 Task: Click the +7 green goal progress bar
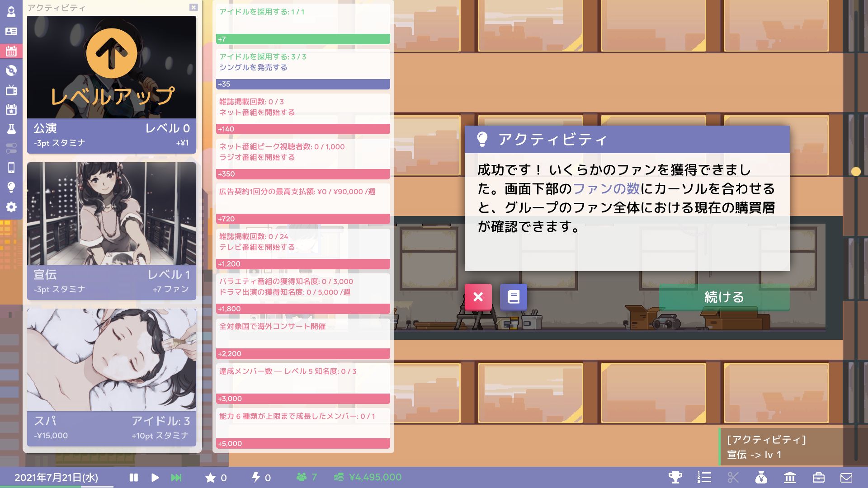tap(303, 39)
